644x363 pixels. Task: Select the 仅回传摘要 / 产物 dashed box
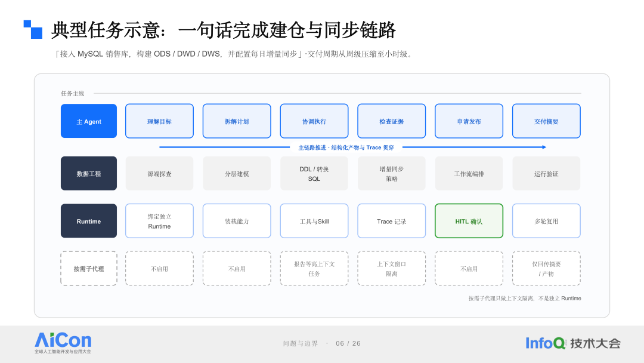546,269
